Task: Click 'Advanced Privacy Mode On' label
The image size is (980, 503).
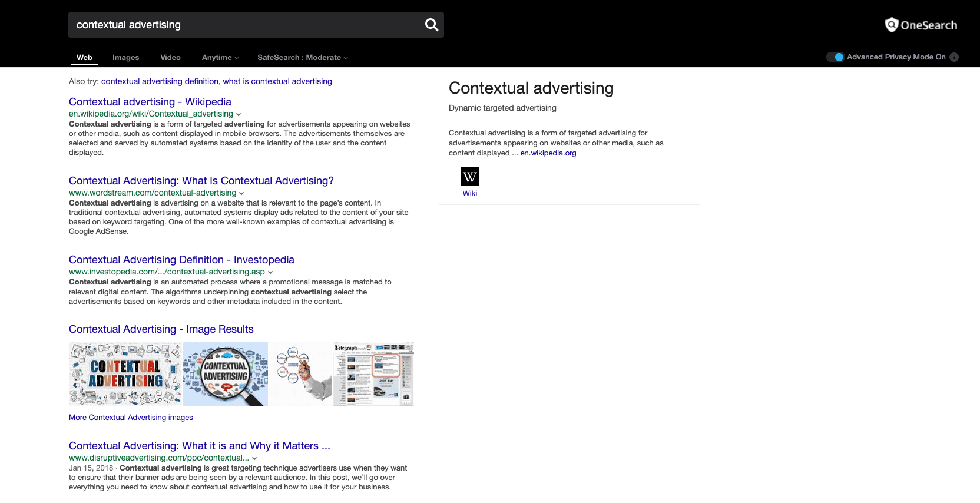Action: coord(896,57)
